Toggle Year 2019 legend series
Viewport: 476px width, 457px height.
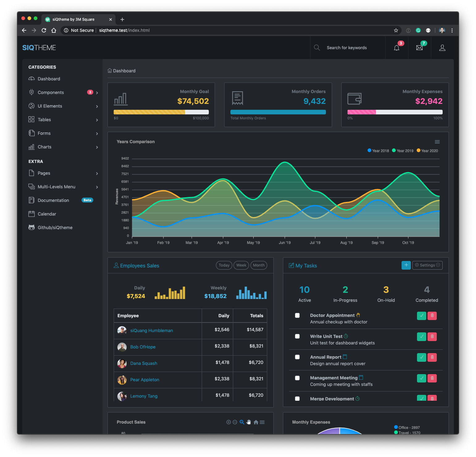[403, 151]
